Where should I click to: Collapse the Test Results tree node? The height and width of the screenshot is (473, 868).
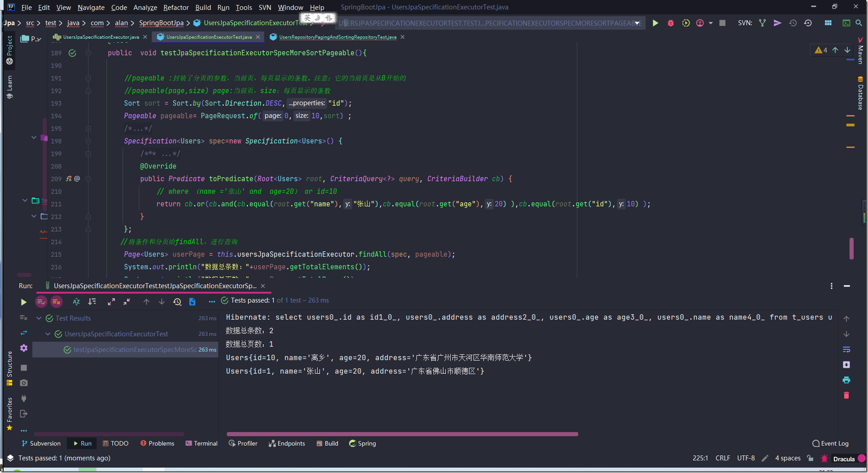coord(39,318)
